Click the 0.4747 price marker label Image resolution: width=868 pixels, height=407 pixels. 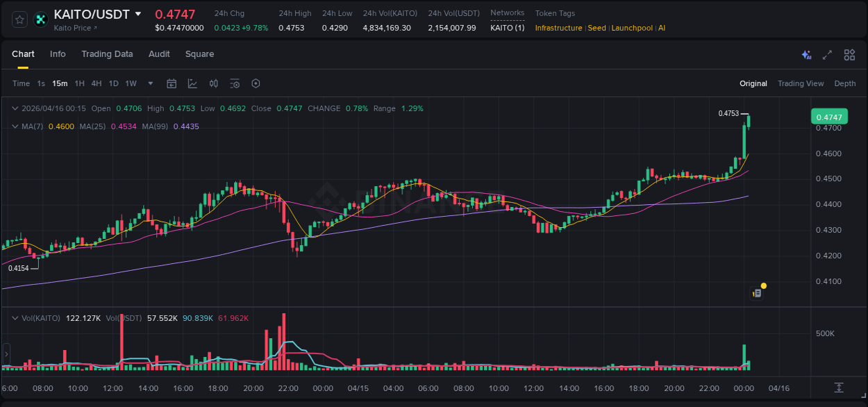point(829,117)
